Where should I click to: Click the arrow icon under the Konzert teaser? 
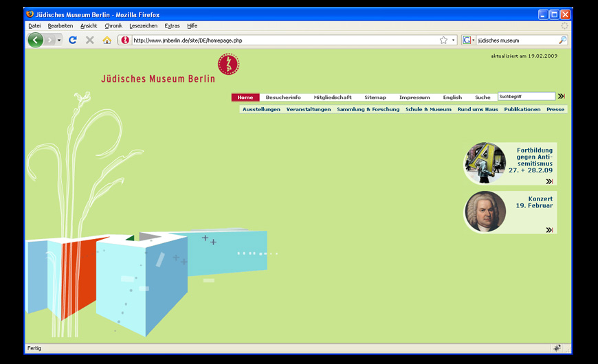point(549,230)
